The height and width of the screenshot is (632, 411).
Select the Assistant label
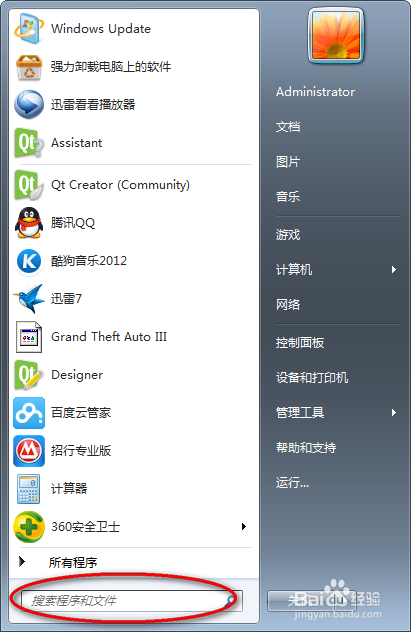point(77,143)
